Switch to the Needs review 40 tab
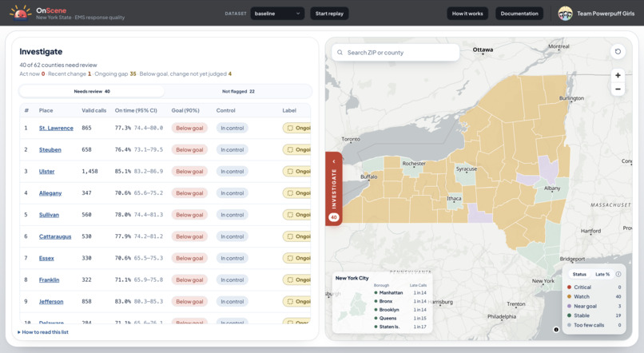 tap(92, 92)
